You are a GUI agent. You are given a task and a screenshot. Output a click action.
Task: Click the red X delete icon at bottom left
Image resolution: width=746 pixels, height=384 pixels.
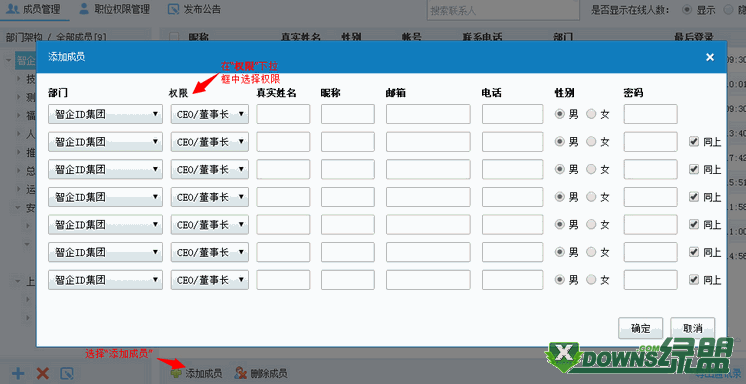(43, 373)
